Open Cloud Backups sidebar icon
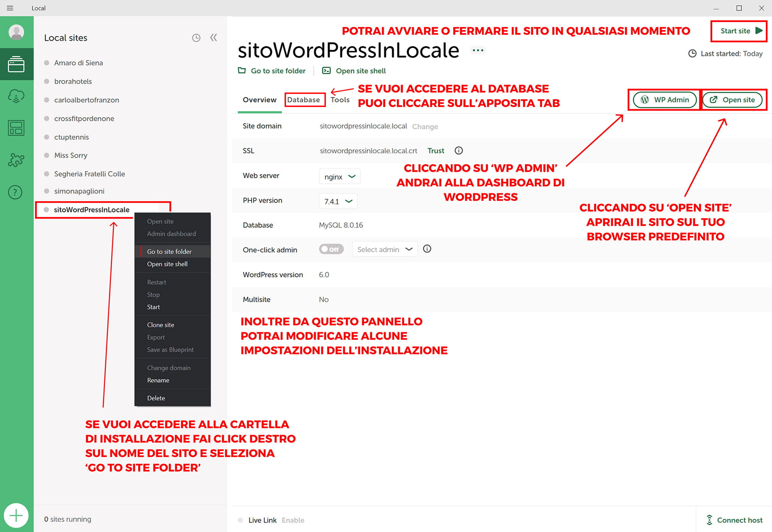772x532 pixels. [16, 96]
